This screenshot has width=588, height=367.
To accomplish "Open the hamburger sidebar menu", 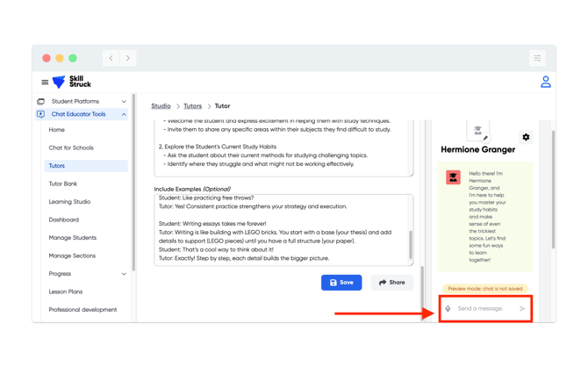I will (45, 83).
